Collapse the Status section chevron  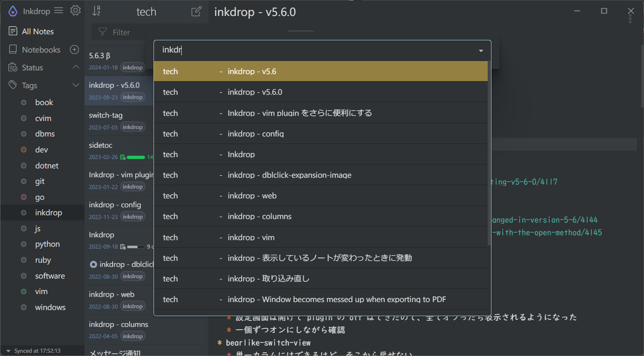76,68
